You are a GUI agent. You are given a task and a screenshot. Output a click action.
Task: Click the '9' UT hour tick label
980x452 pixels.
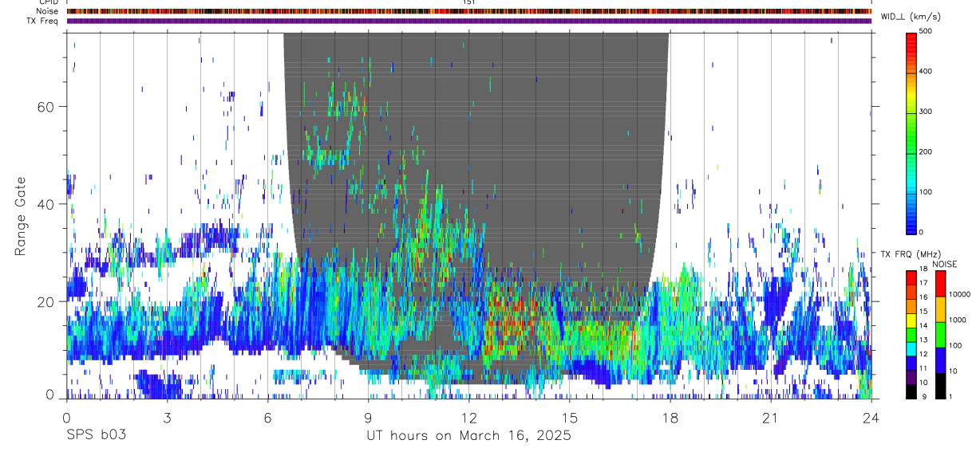pyautogui.click(x=368, y=417)
